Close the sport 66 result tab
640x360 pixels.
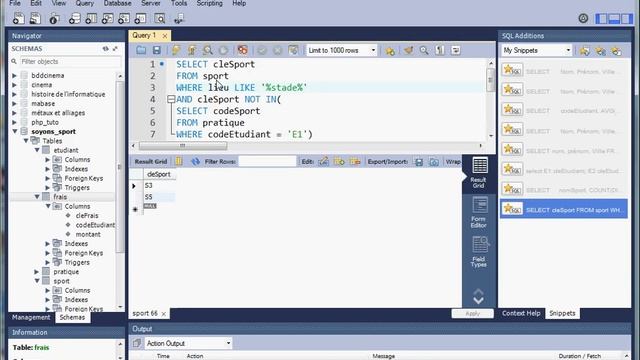tap(164, 314)
